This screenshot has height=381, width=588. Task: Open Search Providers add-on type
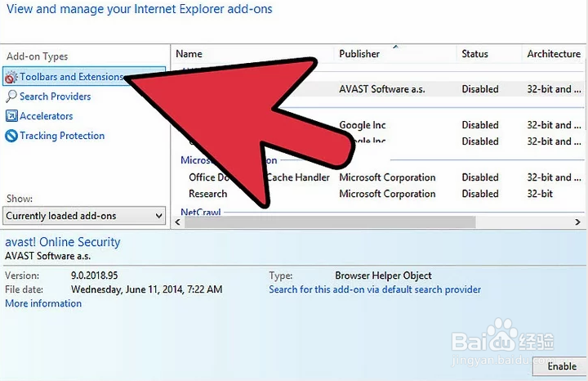coord(56,96)
